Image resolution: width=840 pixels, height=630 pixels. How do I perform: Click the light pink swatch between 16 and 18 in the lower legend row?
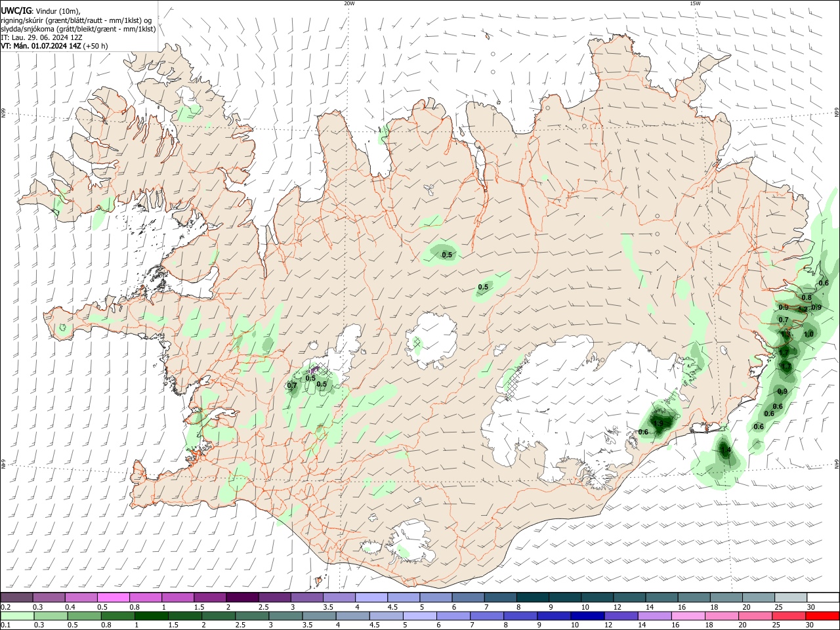[x=688, y=616]
